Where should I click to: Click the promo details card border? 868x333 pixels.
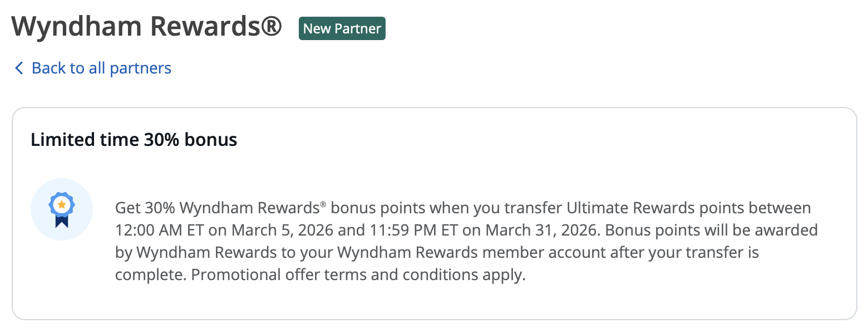(434, 109)
